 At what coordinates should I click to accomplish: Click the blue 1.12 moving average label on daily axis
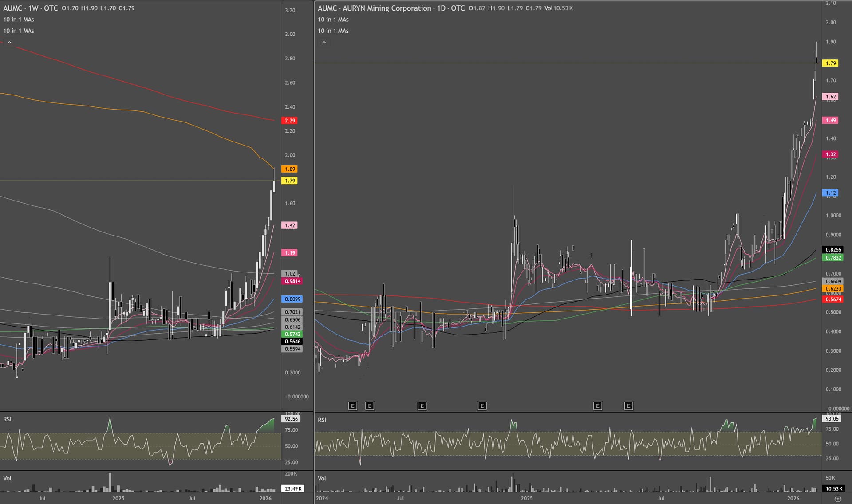pos(831,193)
